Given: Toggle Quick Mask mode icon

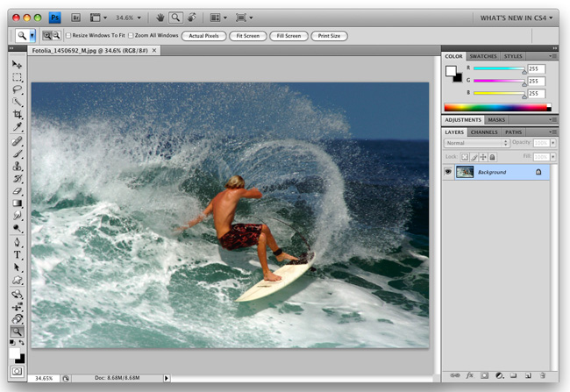Looking at the screenshot, I should 18,372.
